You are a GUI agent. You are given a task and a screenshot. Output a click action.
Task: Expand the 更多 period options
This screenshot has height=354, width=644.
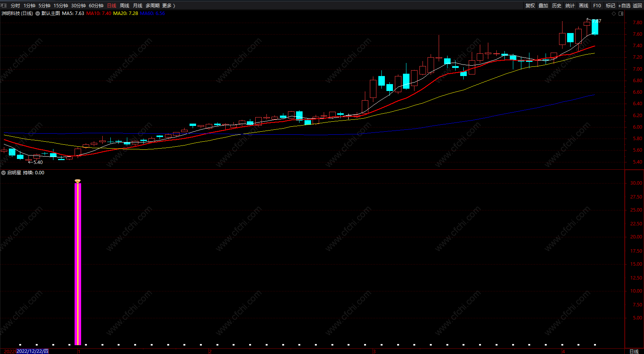coord(168,6)
